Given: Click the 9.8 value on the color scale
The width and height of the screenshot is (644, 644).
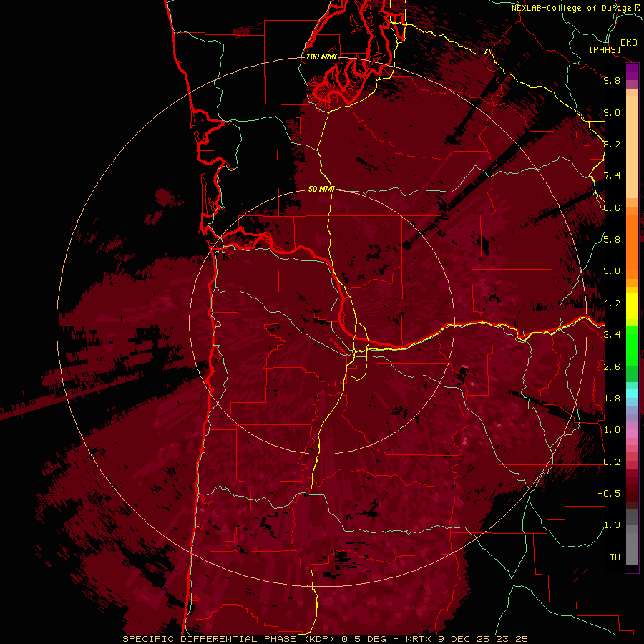Looking at the screenshot, I should click(612, 81).
